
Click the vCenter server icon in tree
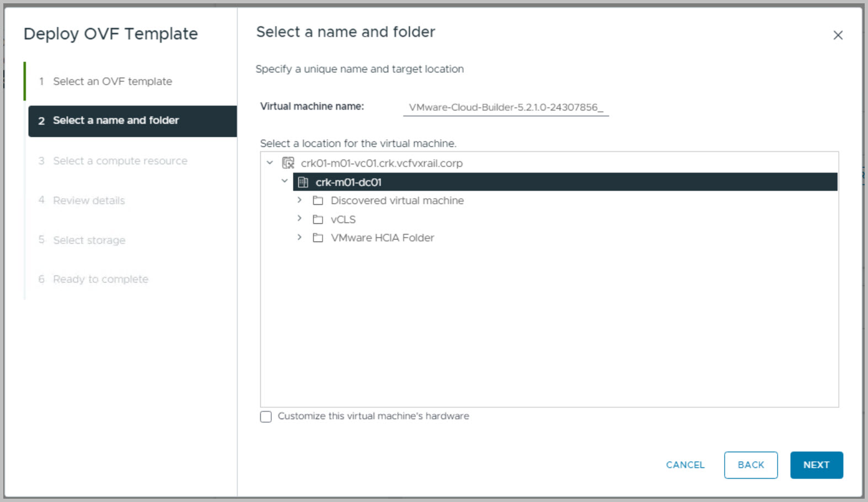click(288, 163)
